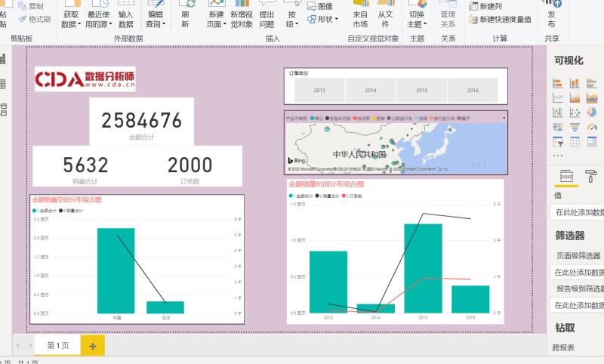604x364 pixels.
Task: Click the 2015 bar in the time chart
Action: tap(423, 268)
